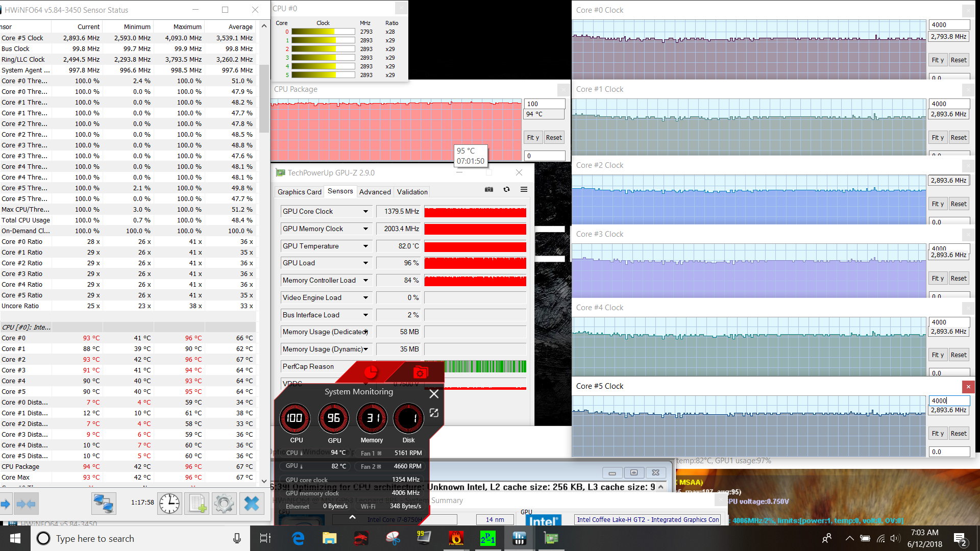
Task: Click the HWiNFO network monitors icon
Action: tap(103, 504)
